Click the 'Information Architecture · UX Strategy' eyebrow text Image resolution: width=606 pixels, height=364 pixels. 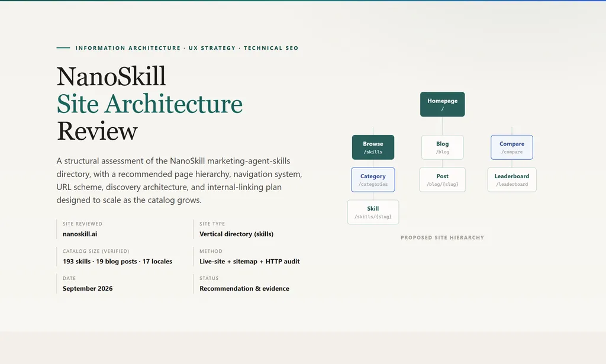156,48
